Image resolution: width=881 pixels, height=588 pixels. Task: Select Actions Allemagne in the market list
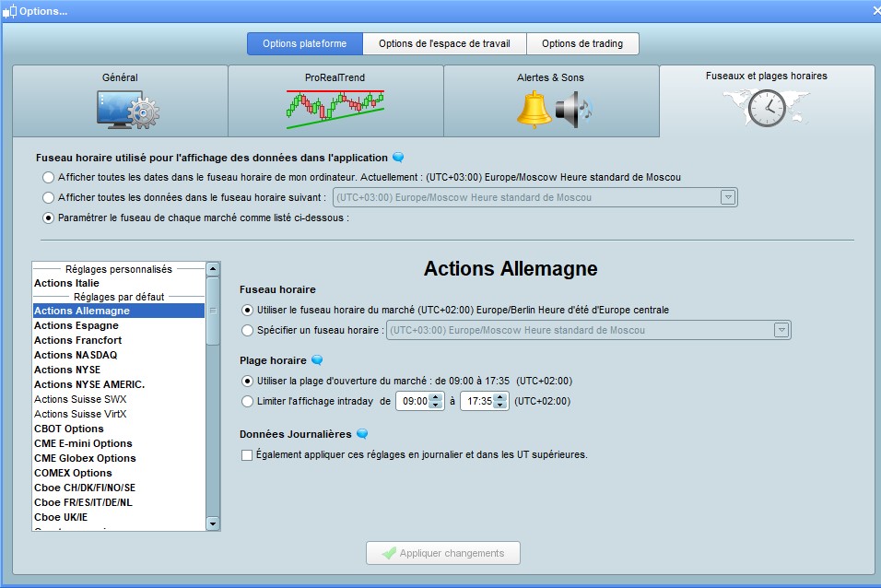119,311
